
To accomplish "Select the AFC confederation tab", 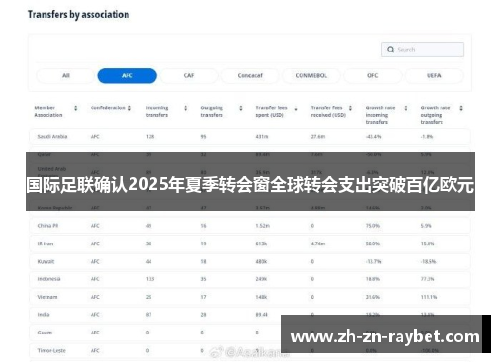I will [127, 75].
